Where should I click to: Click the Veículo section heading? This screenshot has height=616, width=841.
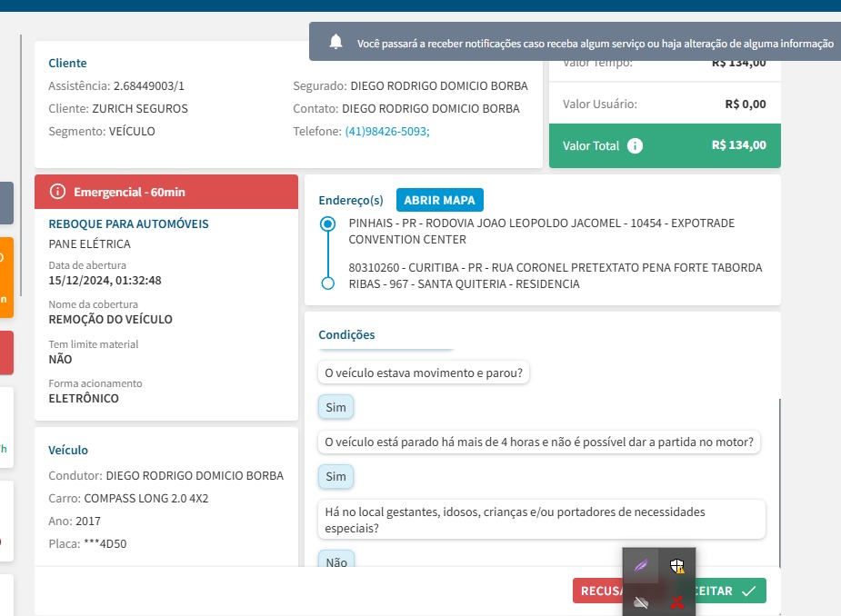(x=68, y=451)
